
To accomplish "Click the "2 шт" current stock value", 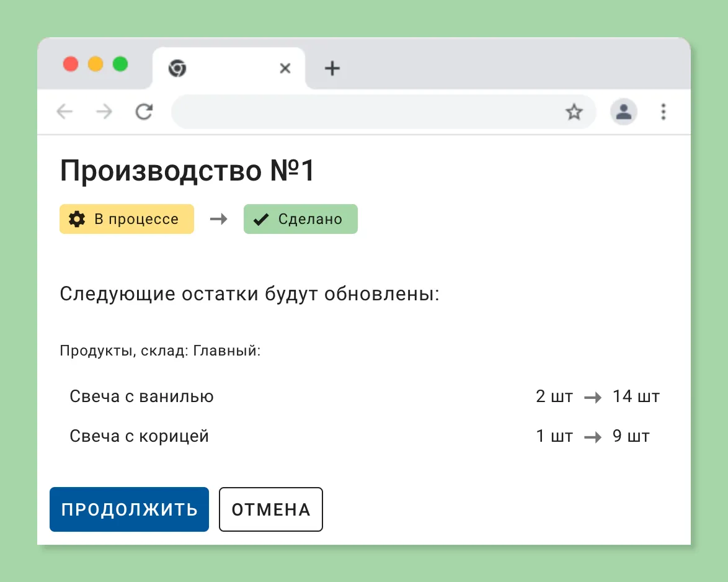I will [x=554, y=396].
